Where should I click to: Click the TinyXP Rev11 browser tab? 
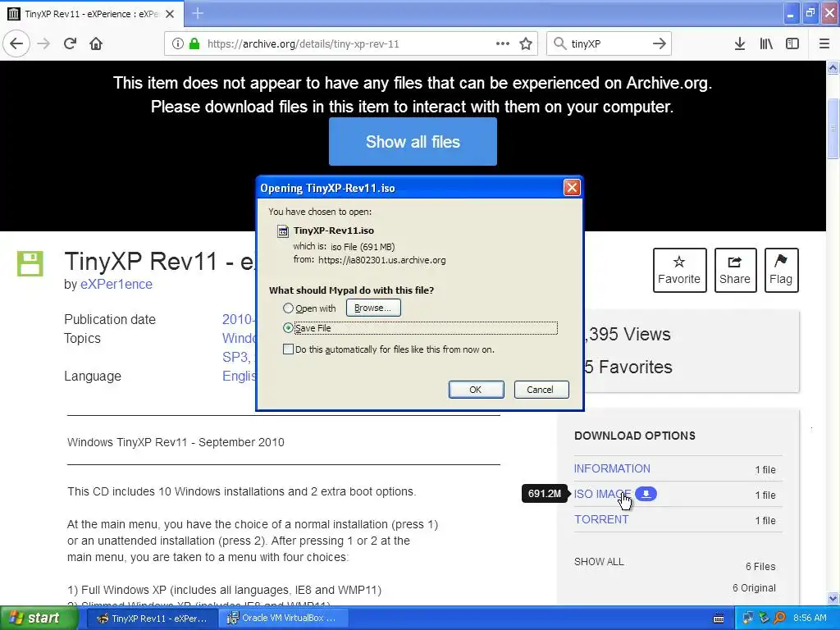92,14
